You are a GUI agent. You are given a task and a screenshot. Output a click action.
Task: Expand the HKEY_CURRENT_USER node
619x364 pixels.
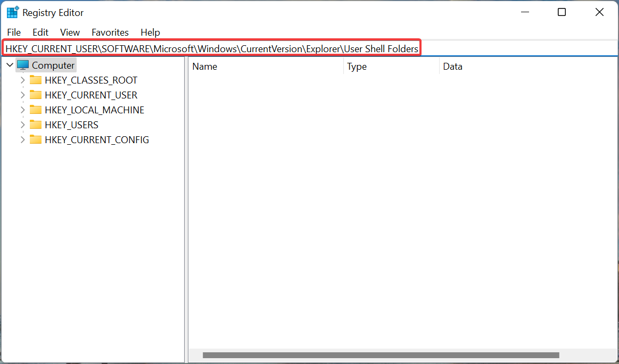pyautogui.click(x=22, y=95)
